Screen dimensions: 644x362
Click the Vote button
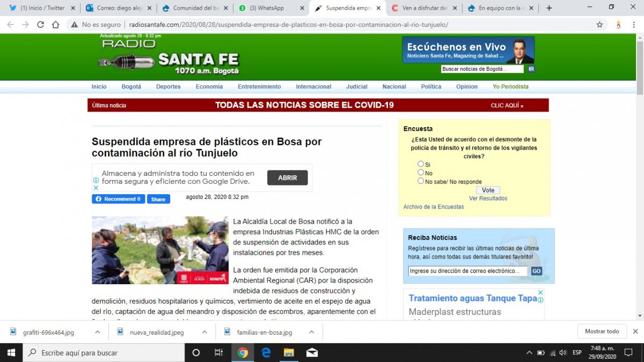(488, 190)
